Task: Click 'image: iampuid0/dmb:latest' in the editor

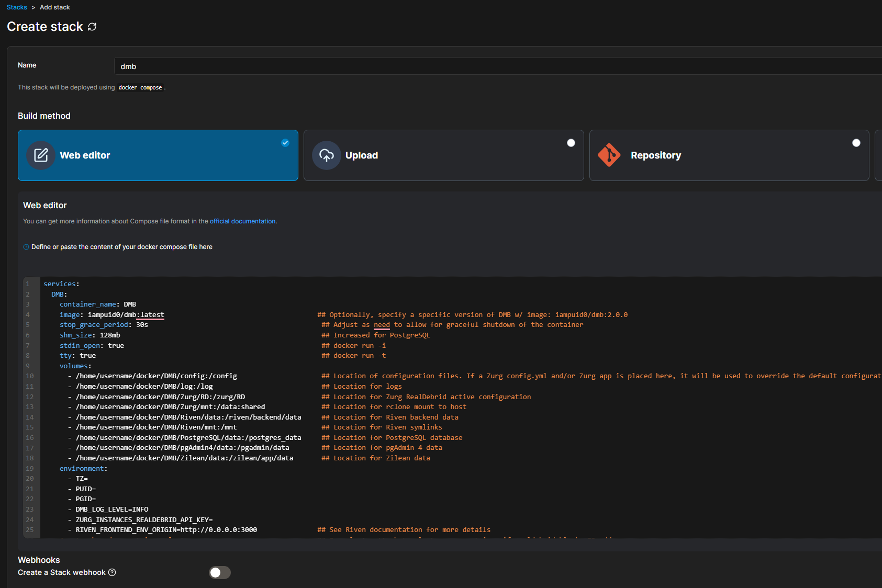Action: [112, 315]
